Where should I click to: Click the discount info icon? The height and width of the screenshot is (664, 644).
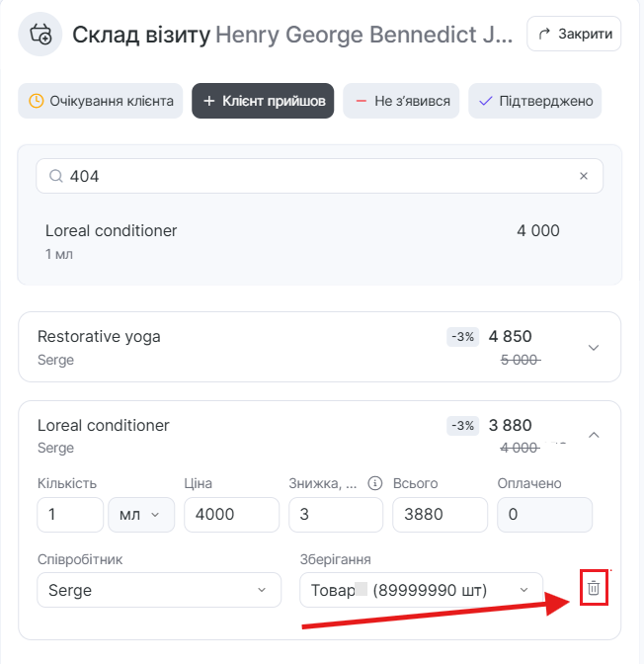374,483
